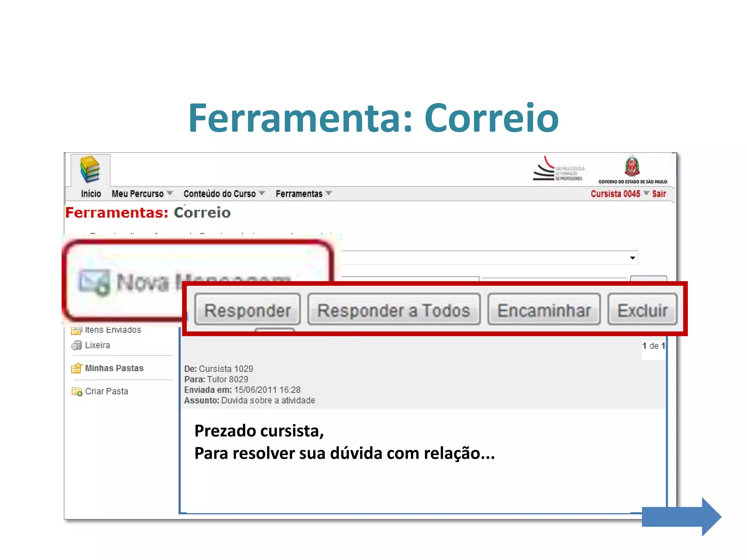Click the Ferramentas: Correio page heading
This screenshot has width=747, height=560.
point(148,213)
